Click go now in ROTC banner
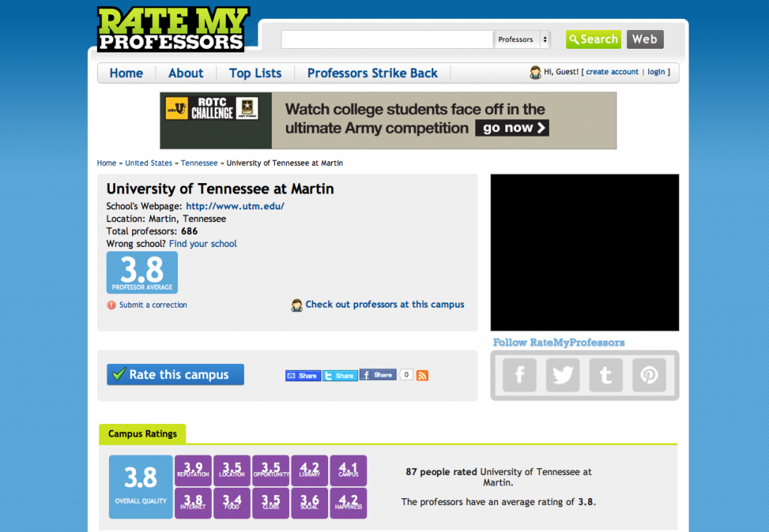 pos(512,128)
